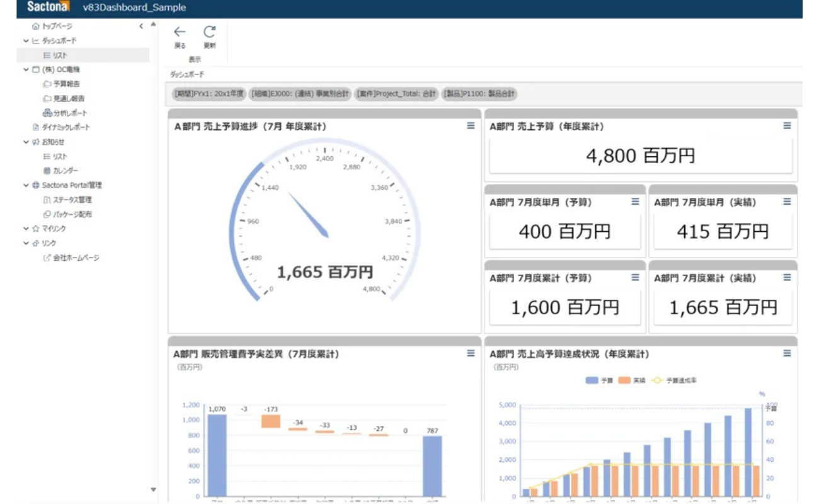Open menu icon of 売上予算進捗 gauge panel
819x504 pixels.
coord(471,126)
